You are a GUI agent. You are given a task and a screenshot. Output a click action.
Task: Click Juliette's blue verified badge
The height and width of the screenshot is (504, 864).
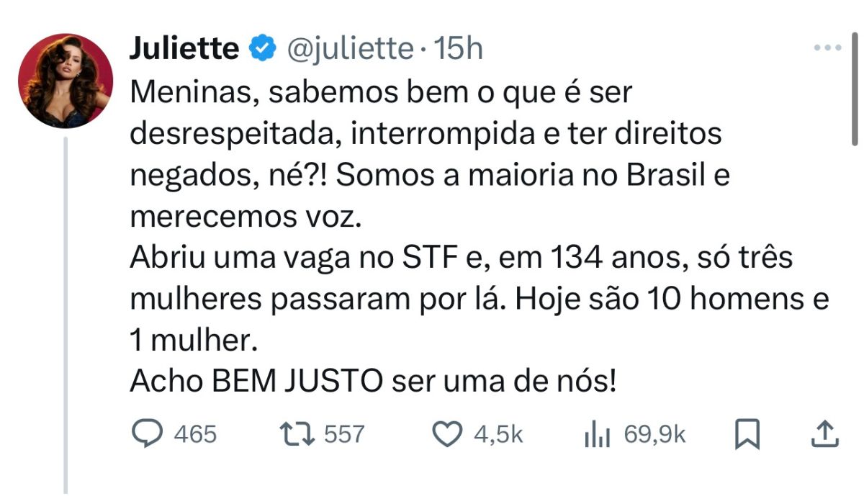[x=261, y=48]
